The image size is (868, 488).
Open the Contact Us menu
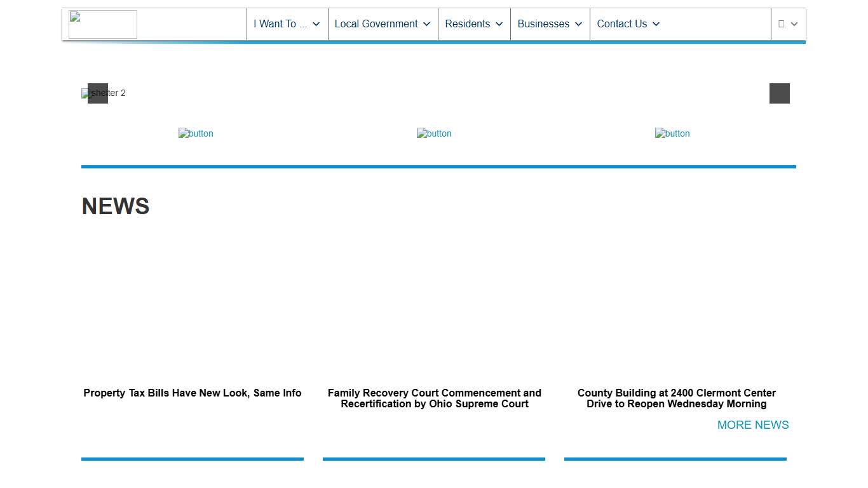coord(621,24)
